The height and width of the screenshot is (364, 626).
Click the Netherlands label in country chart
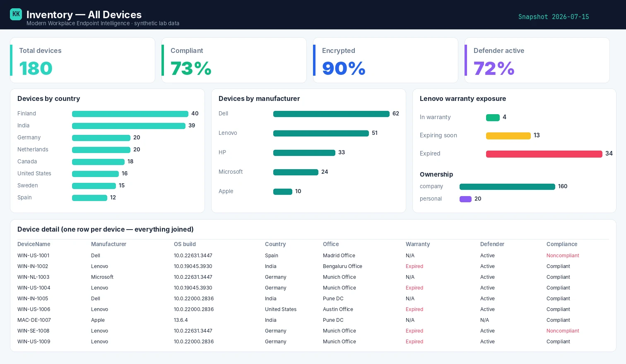tap(33, 150)
